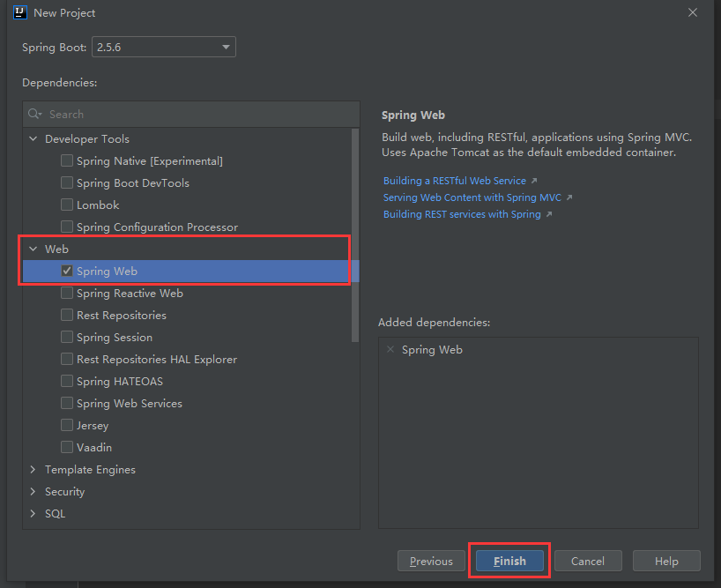Enable Spring Boot DevTools checkbox
This screenshot has width=721, height=588.
(x=67, y=182)
